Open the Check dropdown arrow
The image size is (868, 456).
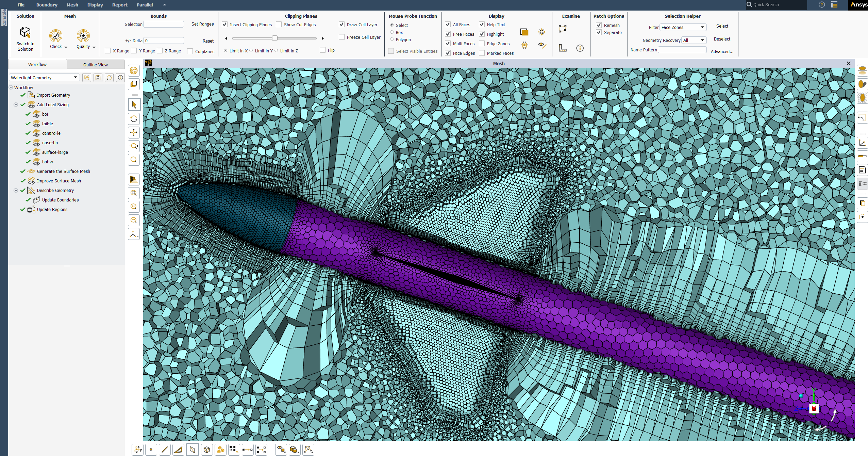66,47
